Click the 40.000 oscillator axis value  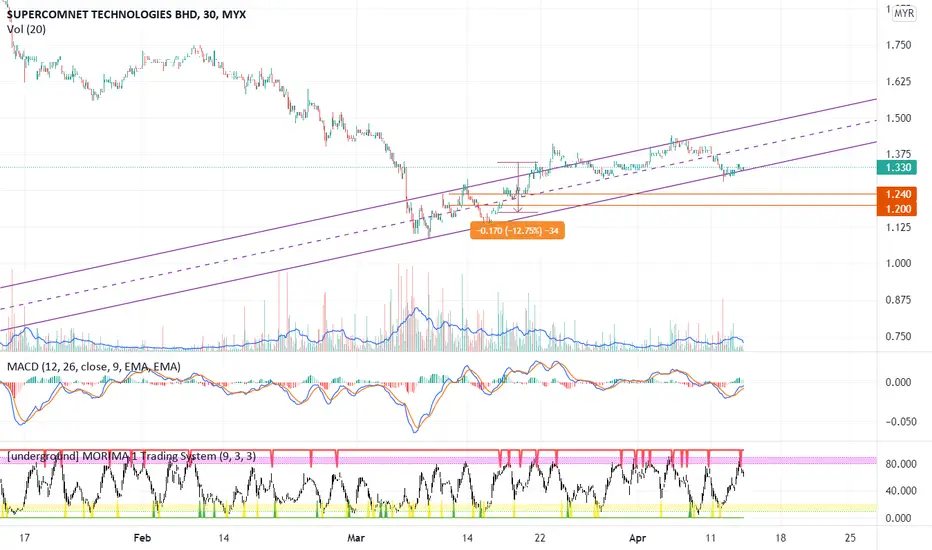pyautogui.click(x=900, y=491)
